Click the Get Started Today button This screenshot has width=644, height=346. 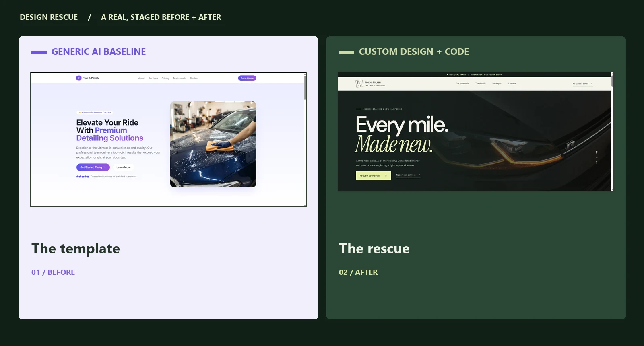tap(93, 167)
